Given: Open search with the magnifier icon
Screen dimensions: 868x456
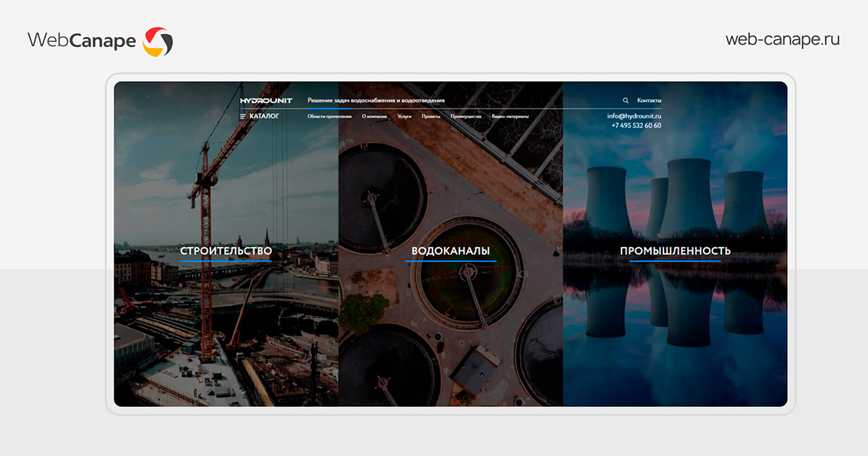Looking at the screenshot, I should click(626, 101).
